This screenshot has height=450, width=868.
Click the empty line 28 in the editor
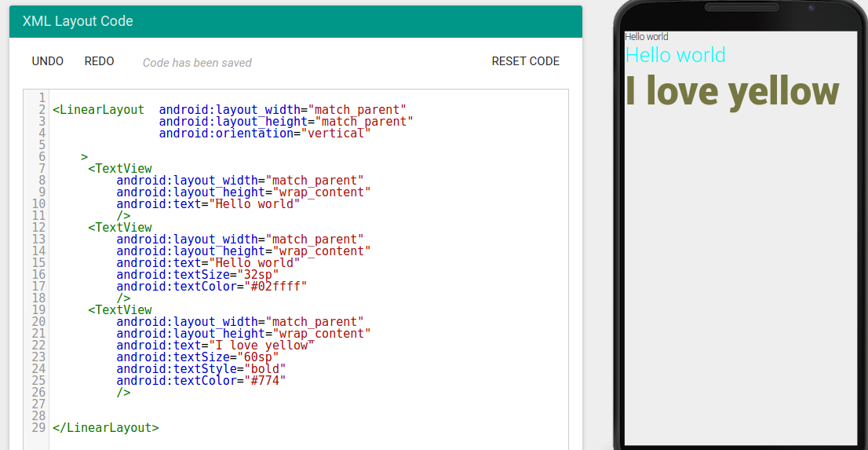point(308,416)
